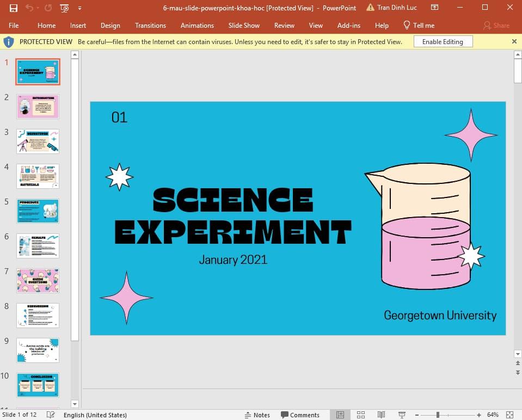Click the Save icon in the title bar

pos(14,8)
